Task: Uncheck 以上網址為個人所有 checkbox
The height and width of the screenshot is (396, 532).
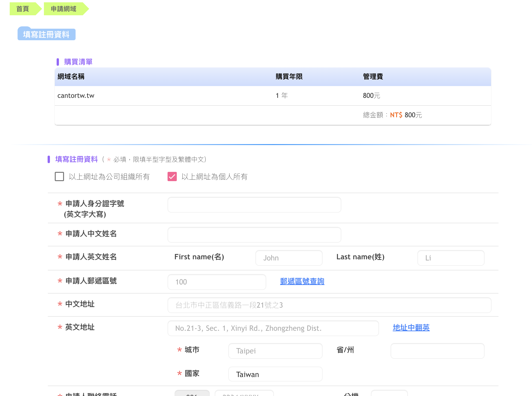Action: pyautogui.click(x=172, y=177)
